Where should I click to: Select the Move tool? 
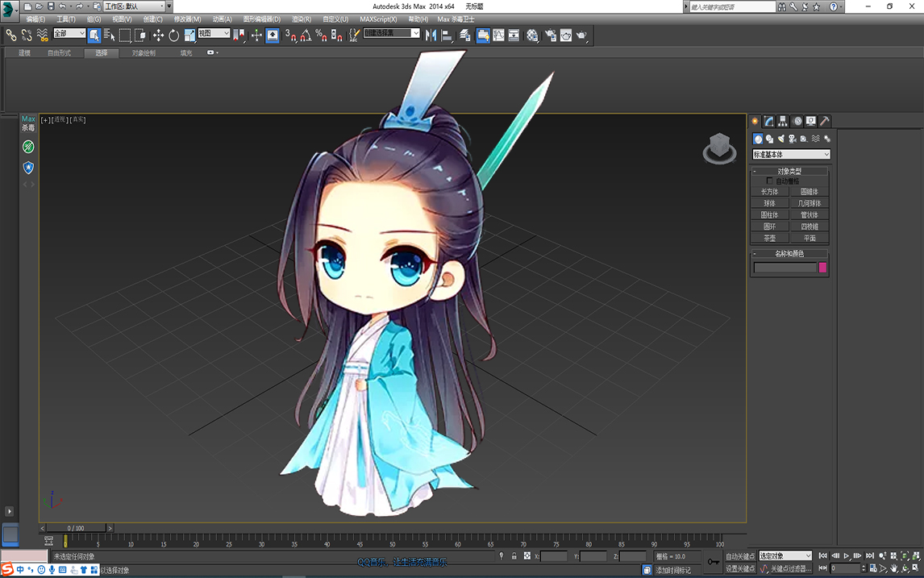coord(158,35)
